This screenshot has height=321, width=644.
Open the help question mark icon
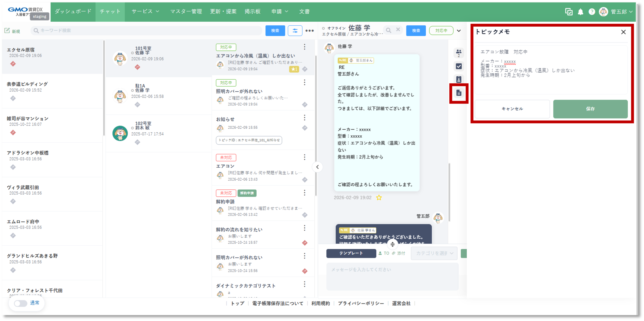[592, 12]
